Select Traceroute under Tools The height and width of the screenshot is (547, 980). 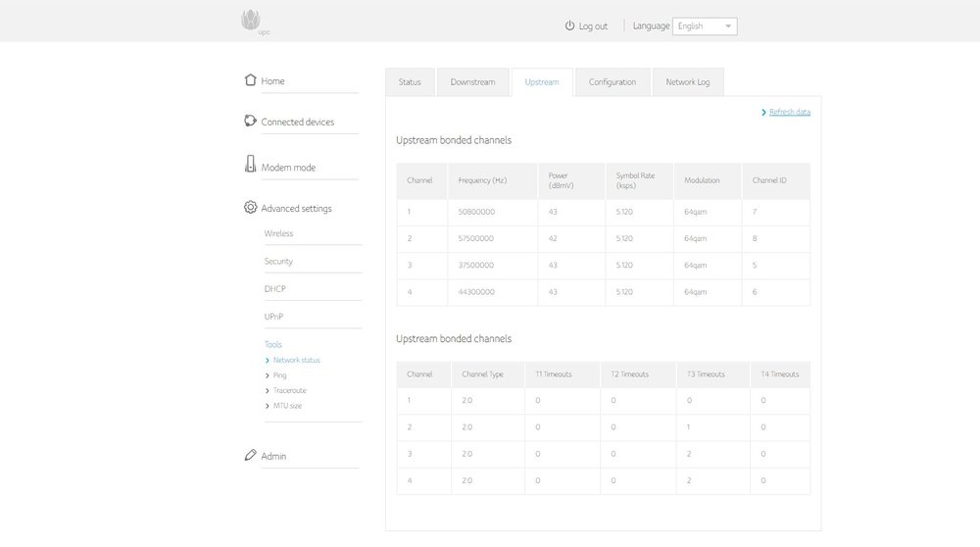pos(289,391)
